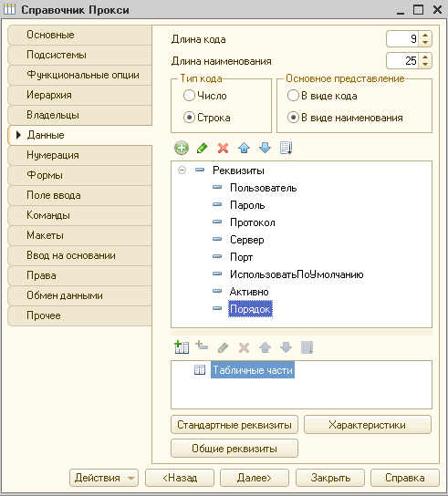This screenshot has height=496, width=448.
Task: Open the Формы tab
Action: [x=79, y=175]
